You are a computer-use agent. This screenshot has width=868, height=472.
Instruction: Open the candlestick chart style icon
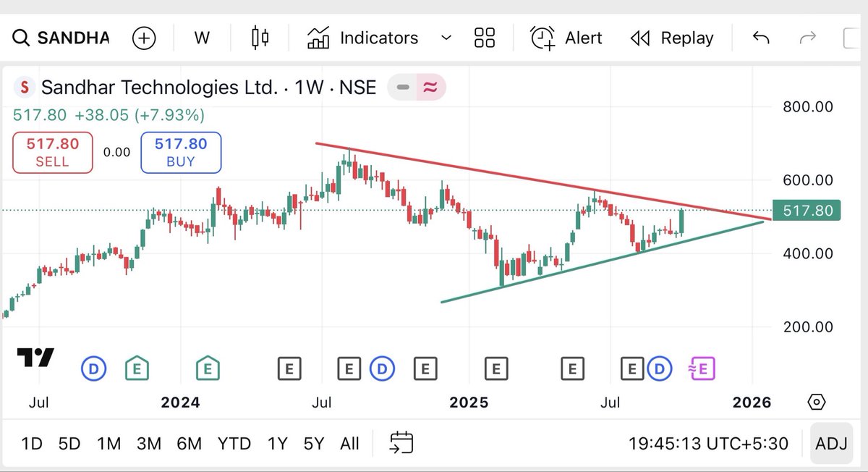point(260,38)
